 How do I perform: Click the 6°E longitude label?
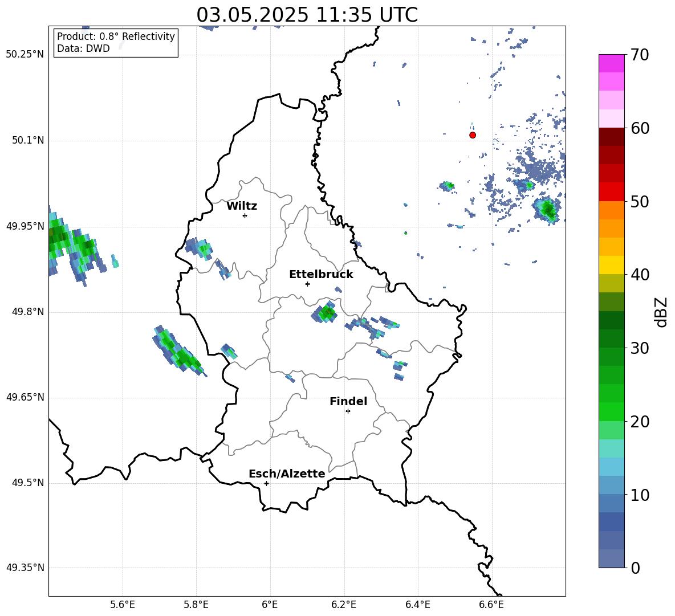pos(270,605)
